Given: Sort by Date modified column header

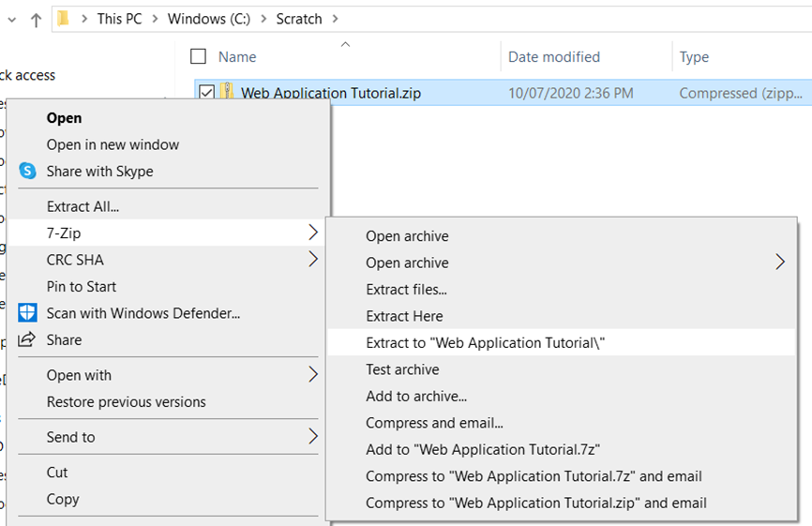Looking at the screenshot, I should [553, 56].
